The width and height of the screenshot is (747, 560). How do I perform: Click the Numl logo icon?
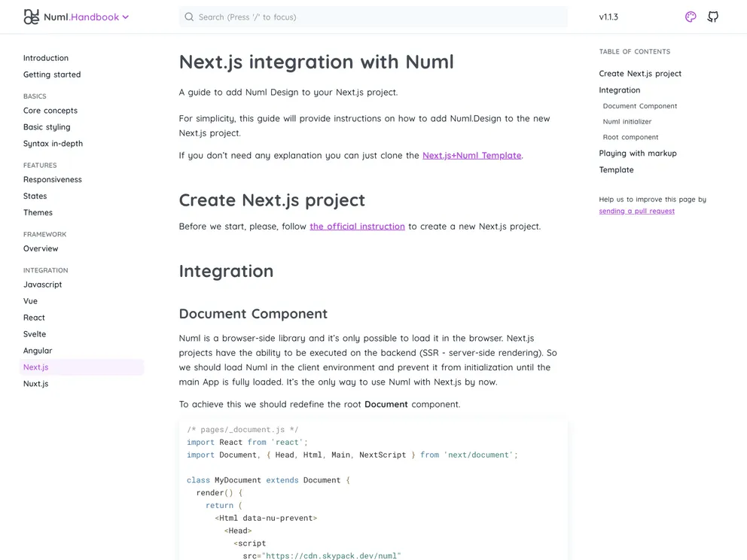pyautogui.click(x=31, y=17)
